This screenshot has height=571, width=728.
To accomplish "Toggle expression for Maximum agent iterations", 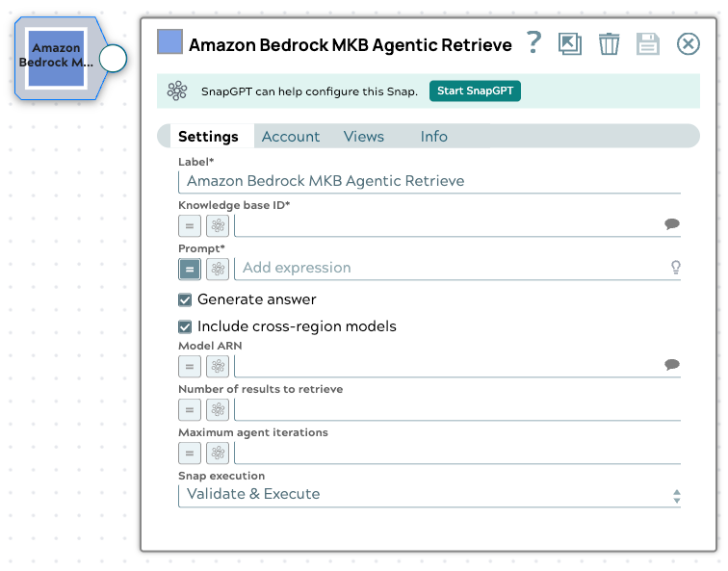I will tap(190, 454).
